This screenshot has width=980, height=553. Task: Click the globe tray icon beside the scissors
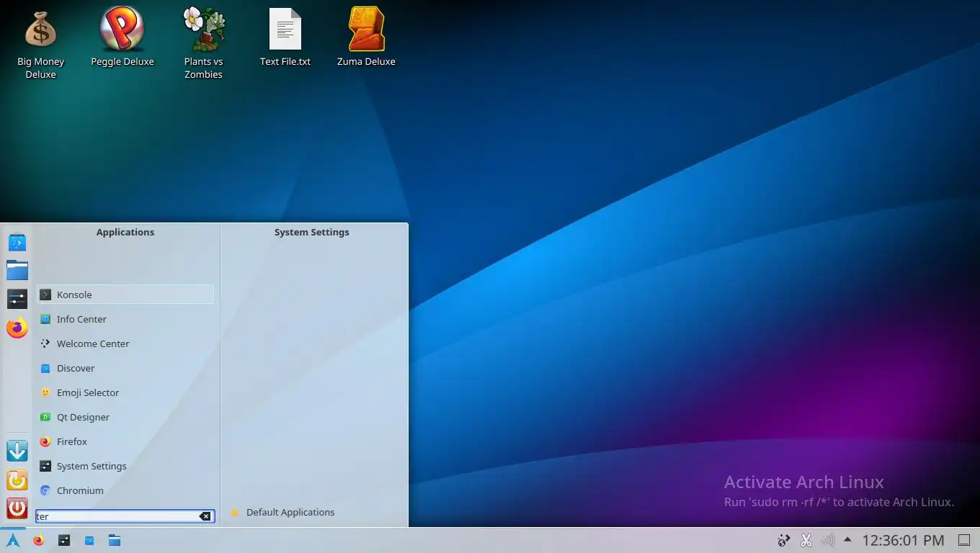pos(785,540)
